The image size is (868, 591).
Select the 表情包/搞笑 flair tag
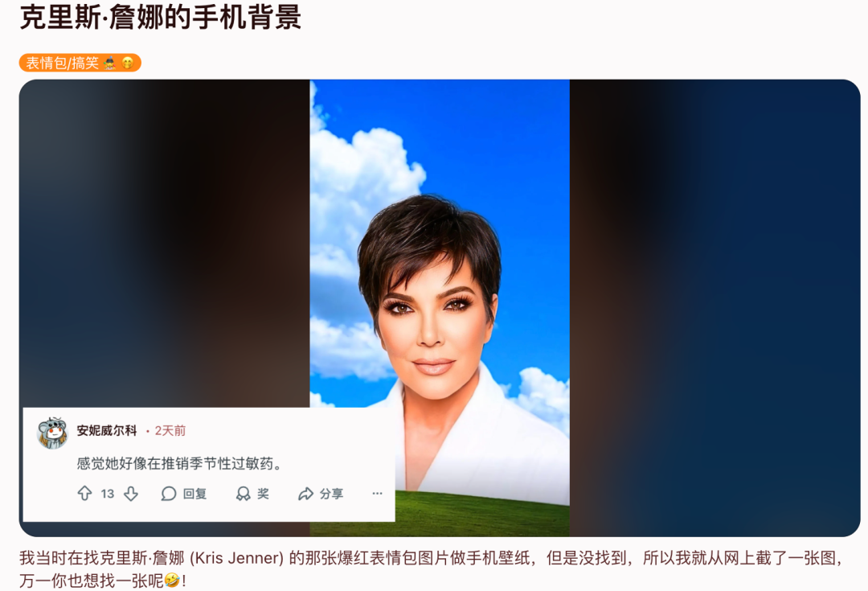click(x=80, y=64)
